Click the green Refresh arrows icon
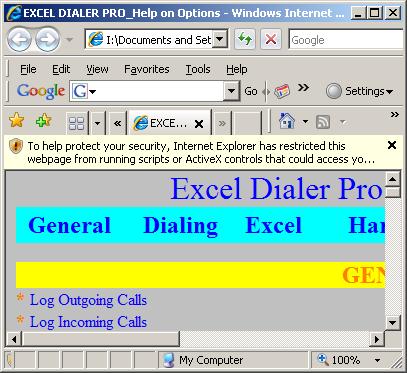 coord(245,40)
